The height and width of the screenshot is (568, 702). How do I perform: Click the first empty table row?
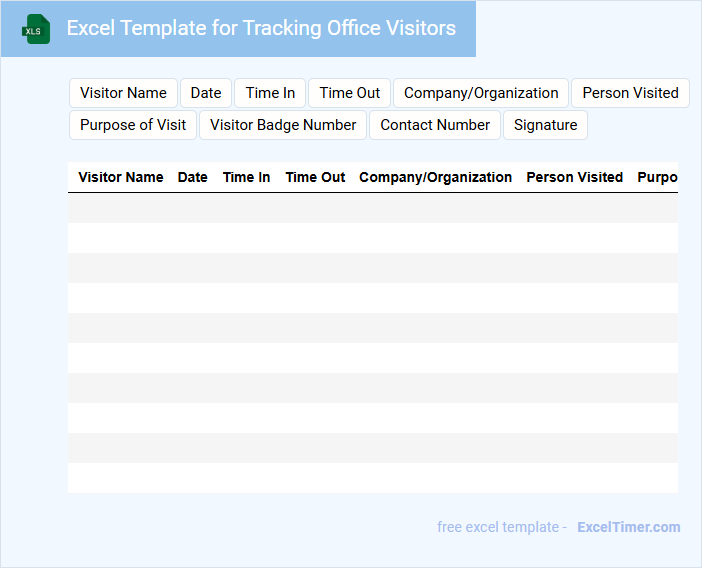tap(372, 208)
